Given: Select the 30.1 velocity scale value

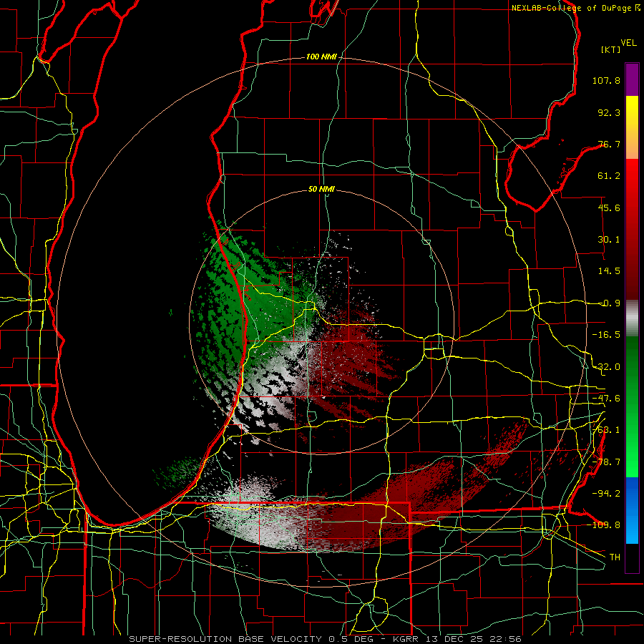Looking at the screenshot, I should [609, 240].
